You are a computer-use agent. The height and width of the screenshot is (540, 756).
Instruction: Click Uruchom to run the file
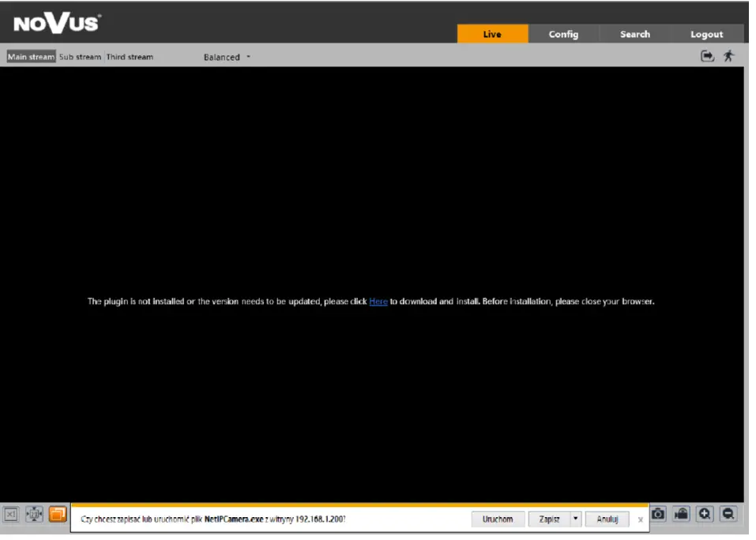[498, 519]
